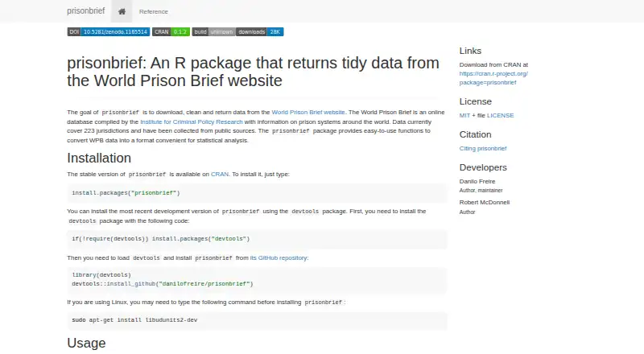This screenshot has height=354, width=644.
Task: Click the sudo apt-get install code block
Action: [x=257, y=320]
